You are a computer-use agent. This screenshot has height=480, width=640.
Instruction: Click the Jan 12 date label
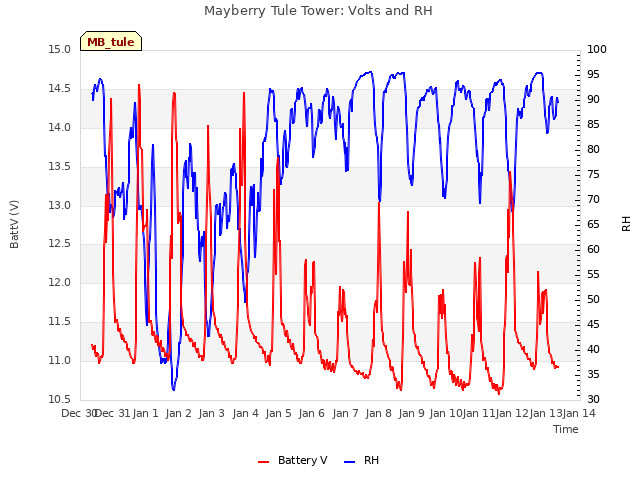[512, 413]
